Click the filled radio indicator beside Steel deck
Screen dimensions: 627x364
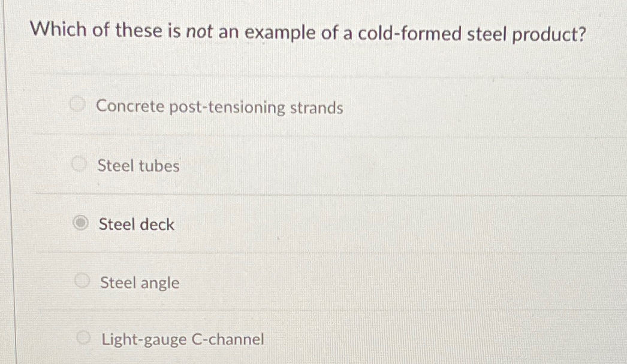click(80, 222)
